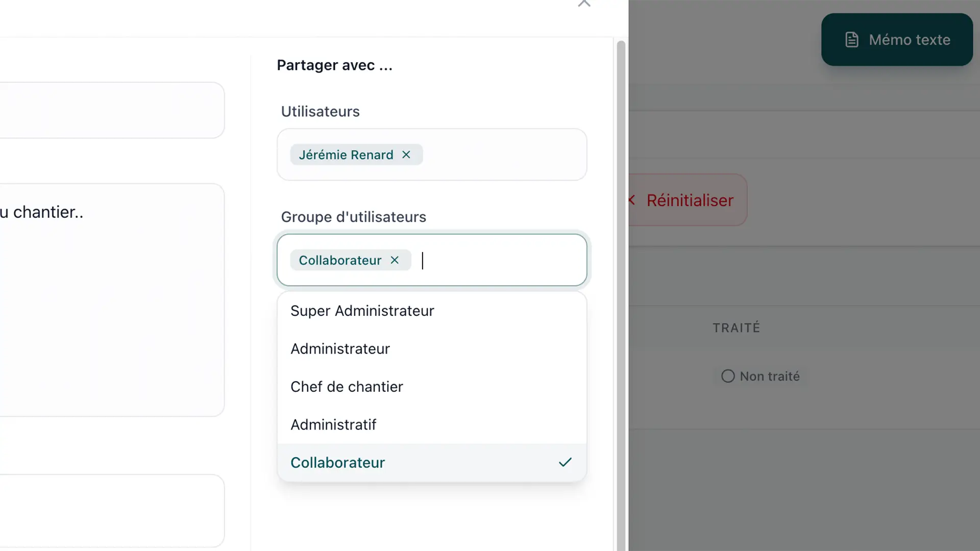980x551 pixels.
Task: Deselect the Collaborateur option in list
Action: 432,462
